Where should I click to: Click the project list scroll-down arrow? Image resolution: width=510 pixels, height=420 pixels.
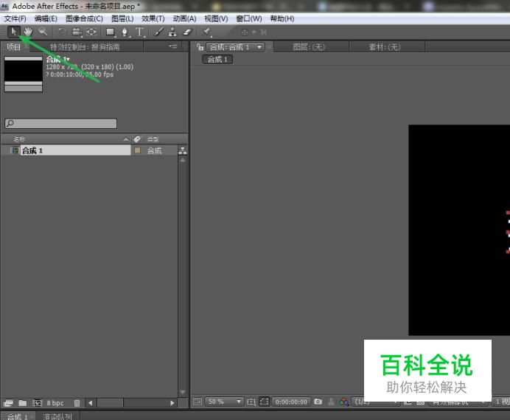(183, 392)
